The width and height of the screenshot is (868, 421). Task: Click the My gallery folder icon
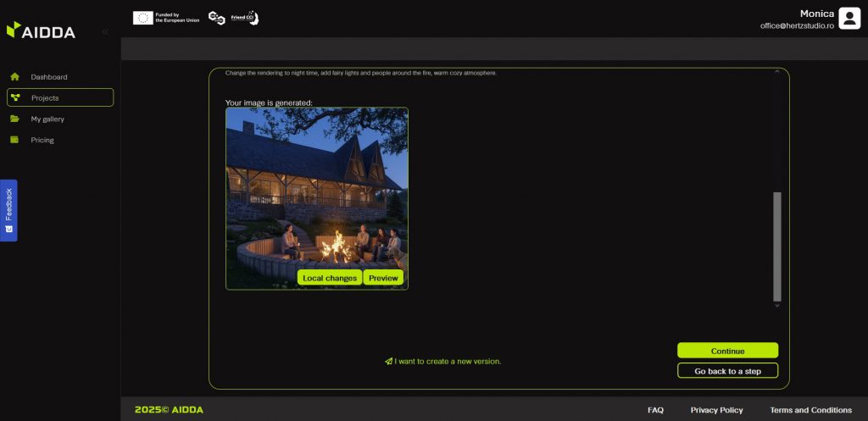point(14,119)
